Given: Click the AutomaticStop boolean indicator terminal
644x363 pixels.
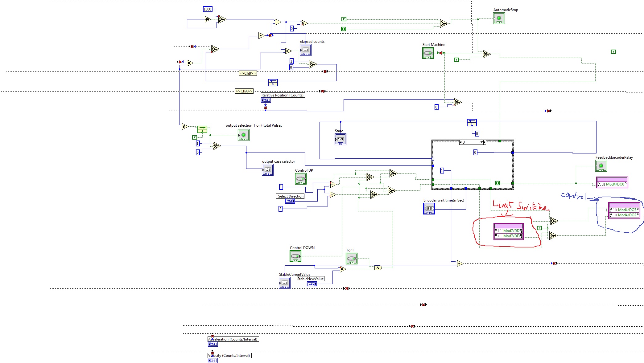Looking at the screenshot, I should click(499, 18).
